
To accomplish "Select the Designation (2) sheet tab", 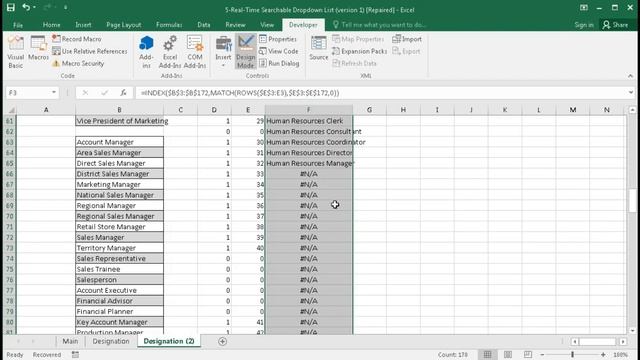I will point(169,341).
